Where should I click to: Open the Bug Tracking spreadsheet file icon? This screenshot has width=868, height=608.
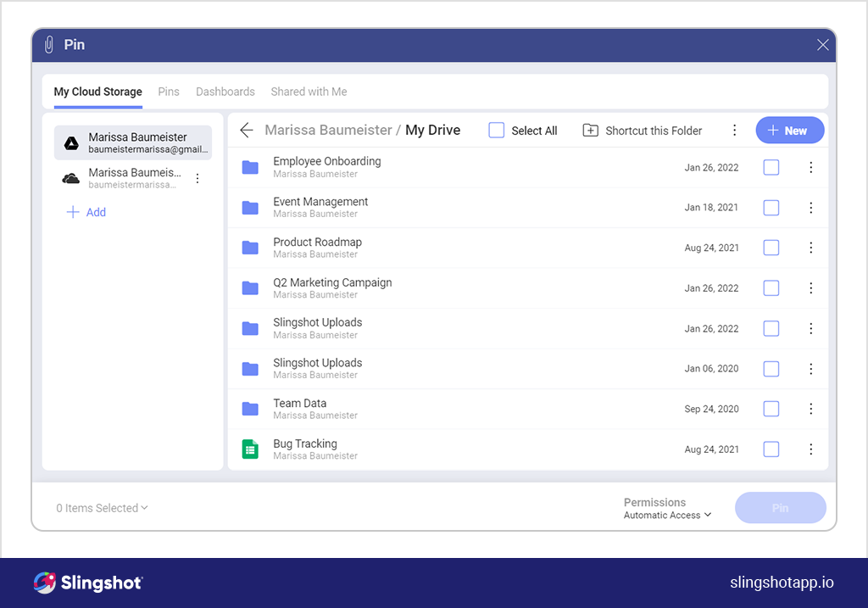pos(249,449)
